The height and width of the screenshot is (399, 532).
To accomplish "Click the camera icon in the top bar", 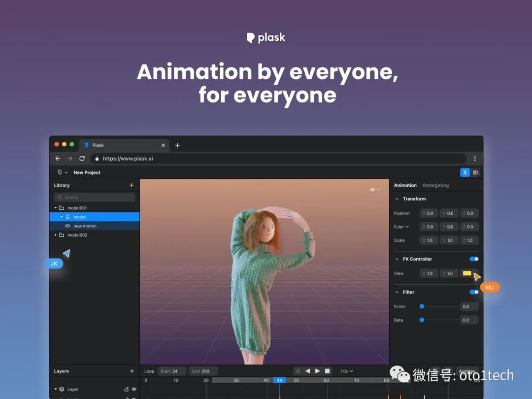I will click(475, 172).
